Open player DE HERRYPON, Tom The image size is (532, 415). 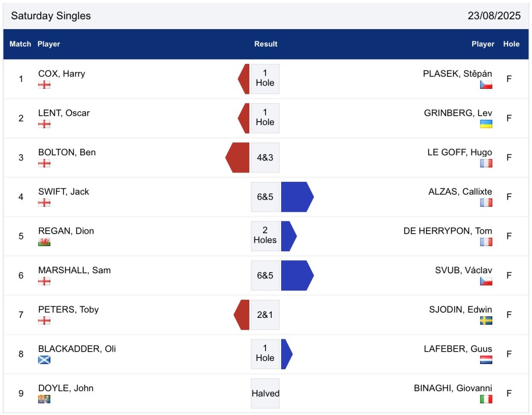click(447, 231)
